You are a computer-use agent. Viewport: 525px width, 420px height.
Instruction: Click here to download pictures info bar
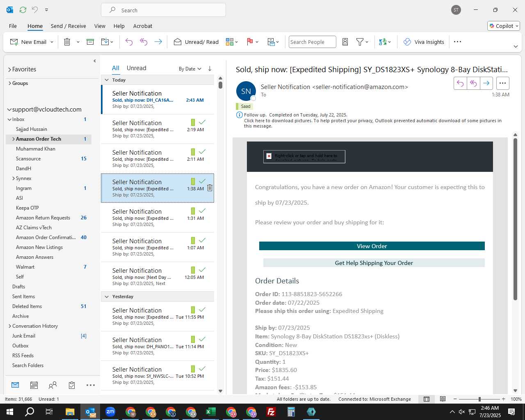click(373, 123)
